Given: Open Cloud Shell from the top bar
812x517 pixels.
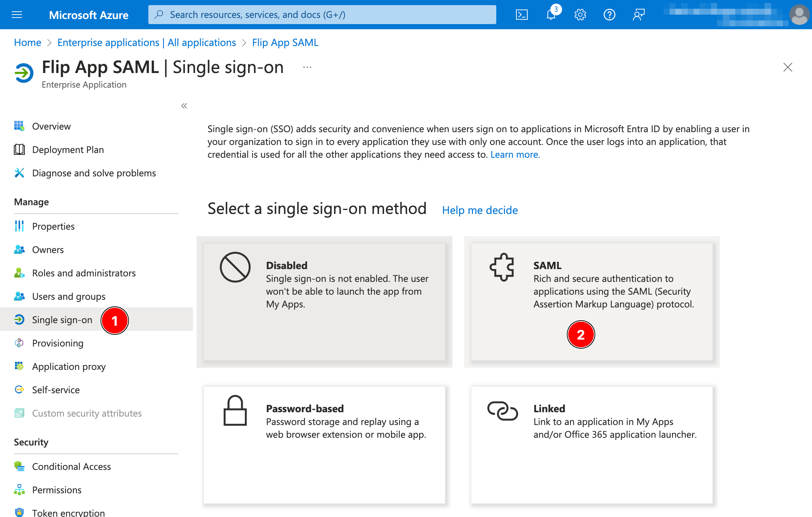Looking at the screenshot, I should coord(521,15).
